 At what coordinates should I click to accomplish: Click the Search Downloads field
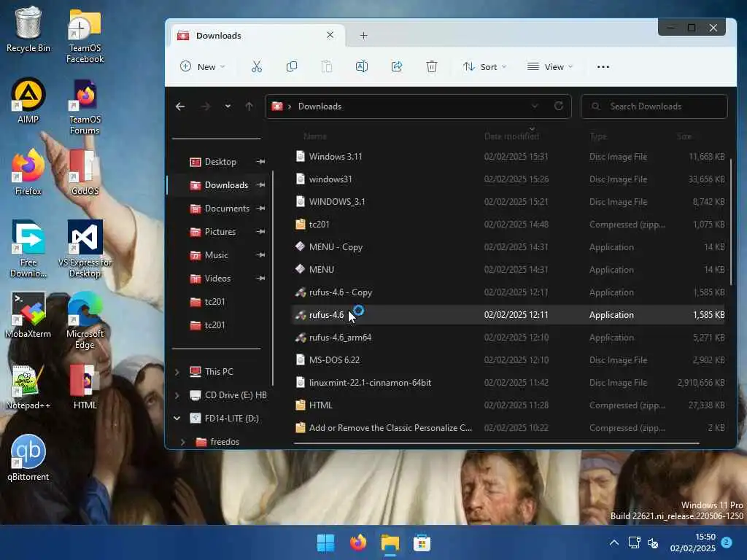pos(654,106)
